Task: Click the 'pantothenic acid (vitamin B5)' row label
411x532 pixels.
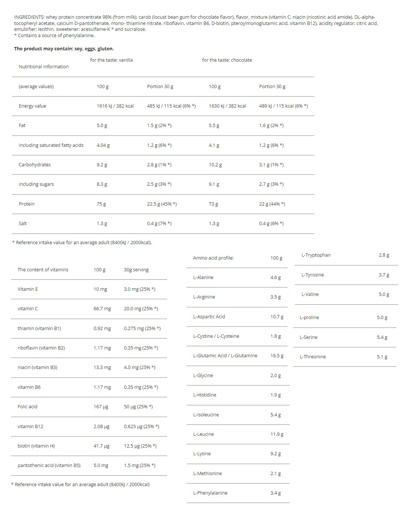Action: pyautogui.click(x=49, y=465)
